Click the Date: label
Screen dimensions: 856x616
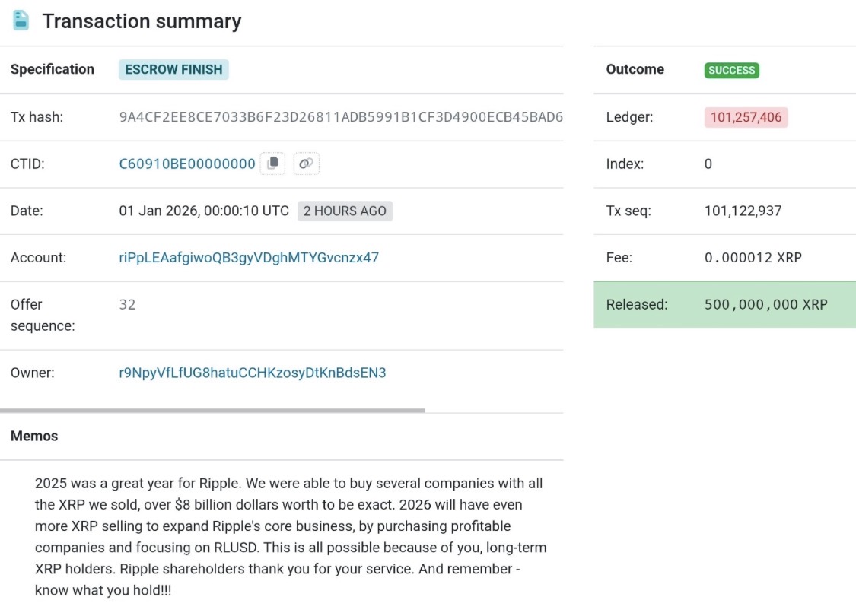point(27,211)
